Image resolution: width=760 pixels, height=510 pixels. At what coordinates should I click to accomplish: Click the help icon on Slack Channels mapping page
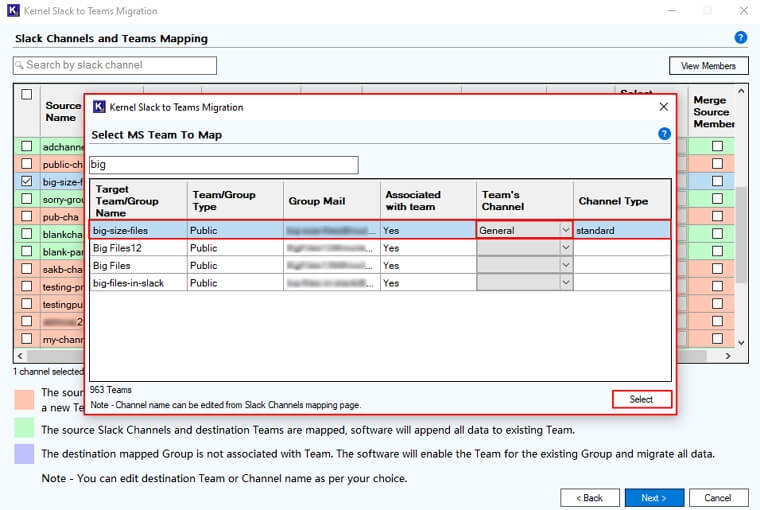[x=740, y=37]
